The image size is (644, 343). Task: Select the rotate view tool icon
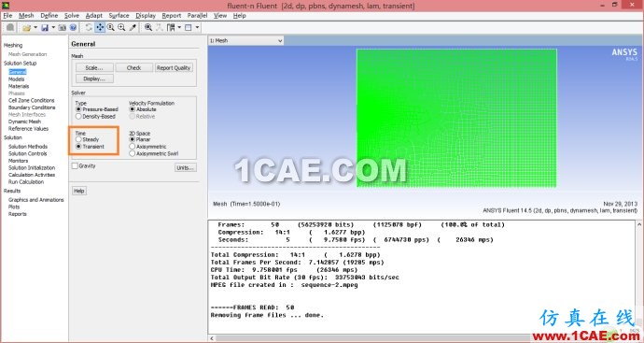[89, 27]
